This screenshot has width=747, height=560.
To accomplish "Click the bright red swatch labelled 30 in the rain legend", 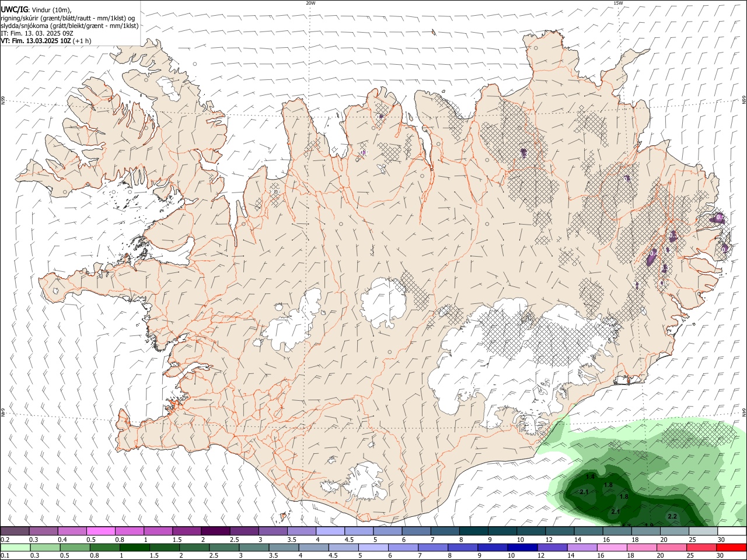I will tap(732, 548).
